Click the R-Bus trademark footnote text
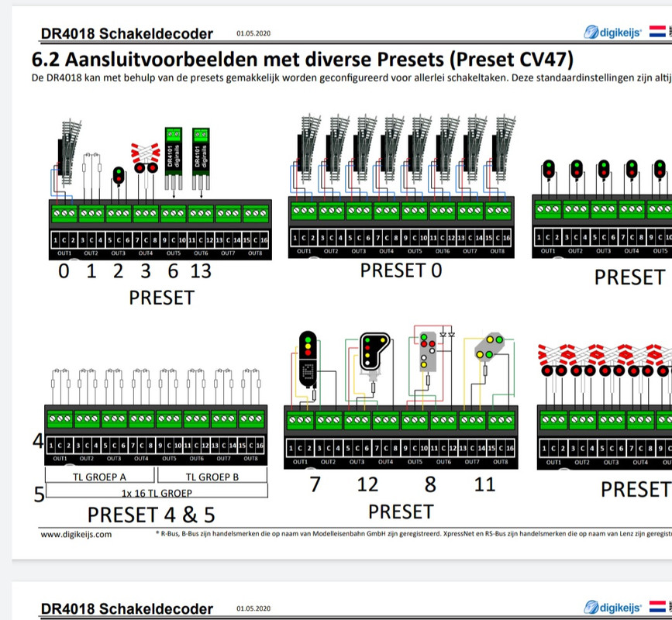672x620 pixels. point(414,534)
